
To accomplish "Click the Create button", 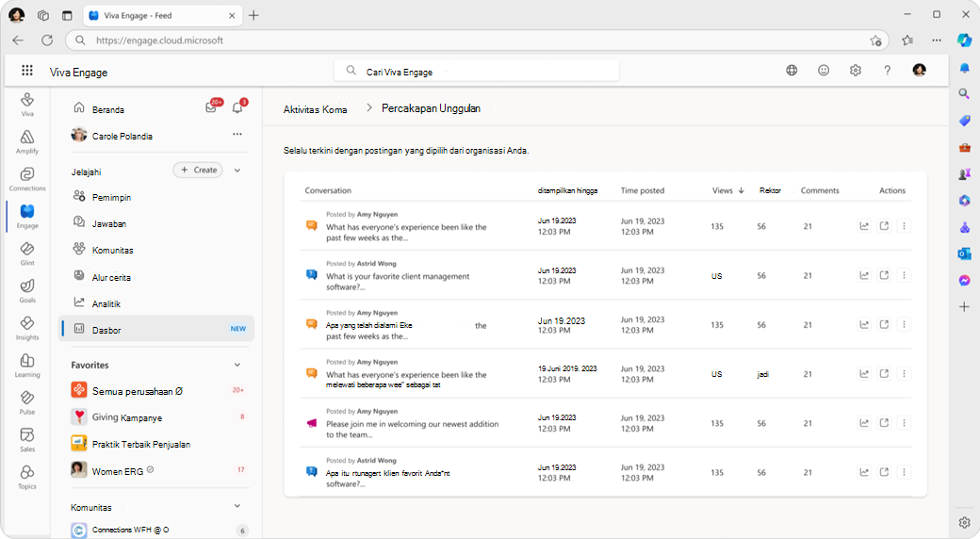I will [x=198, y=170].
